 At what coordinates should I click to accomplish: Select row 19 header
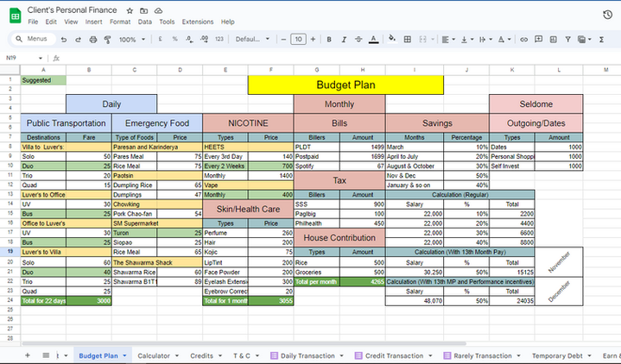(x=10, y=252)
